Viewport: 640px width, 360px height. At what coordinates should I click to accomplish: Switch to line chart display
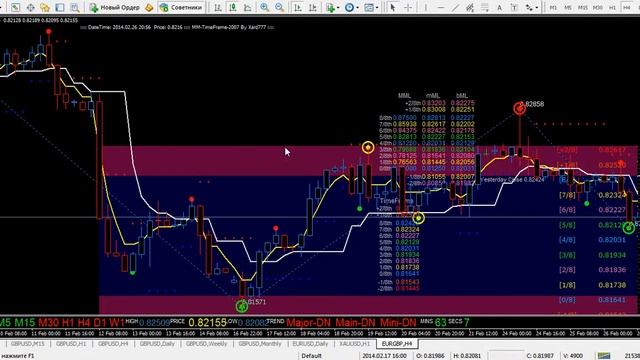248,7
